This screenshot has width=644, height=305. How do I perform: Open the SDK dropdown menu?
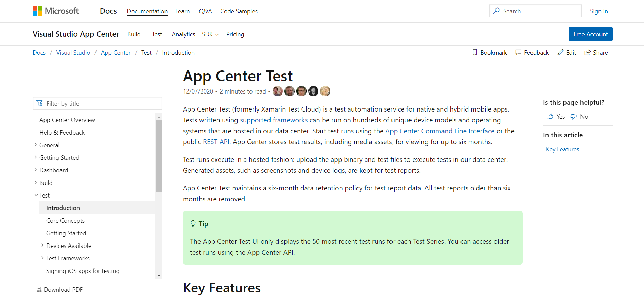tap(210, 34)
